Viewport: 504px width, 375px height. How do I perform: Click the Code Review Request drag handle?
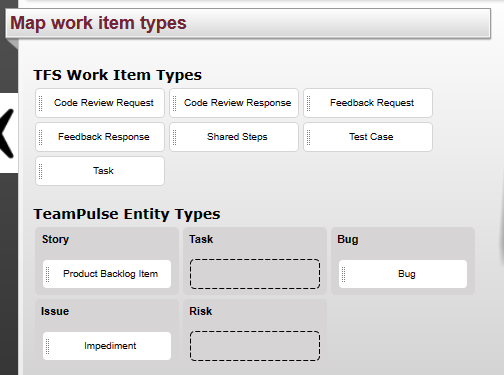[x=41, y=103]
